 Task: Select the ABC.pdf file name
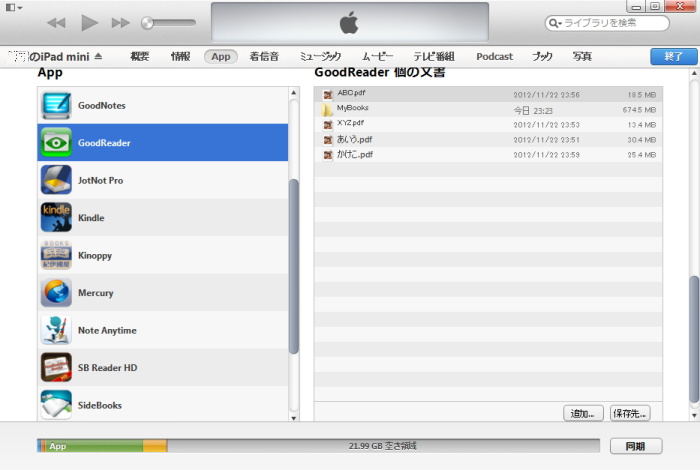tap(351, 93)
